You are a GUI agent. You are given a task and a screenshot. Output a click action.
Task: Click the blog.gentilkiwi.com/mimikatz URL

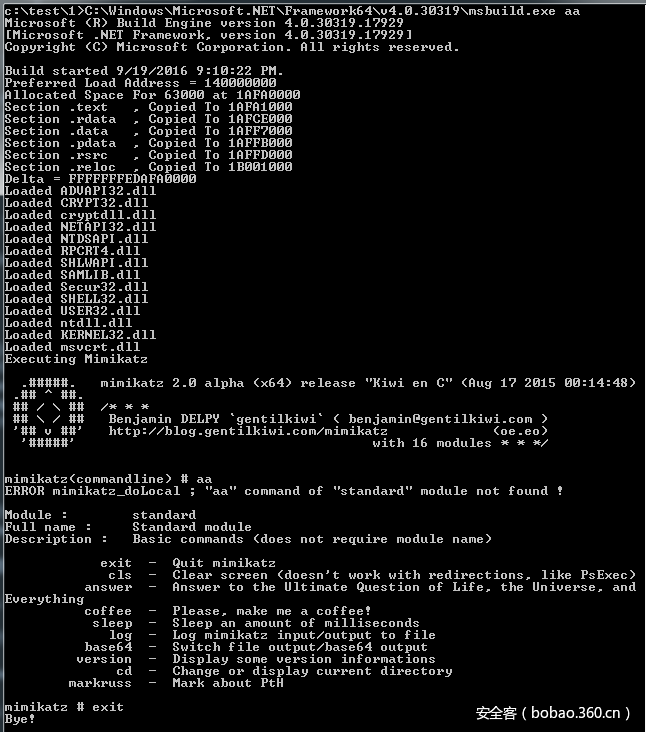(x=248, y=431)
